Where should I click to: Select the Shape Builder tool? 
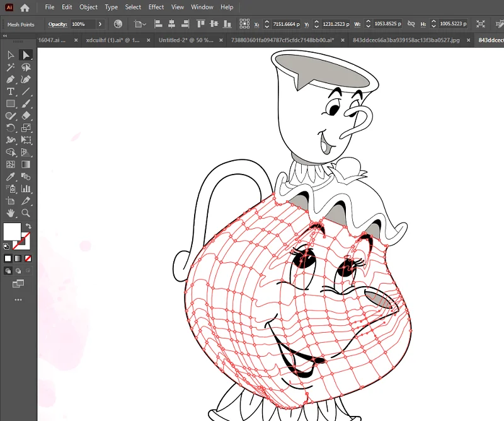(x=10, y=152)
